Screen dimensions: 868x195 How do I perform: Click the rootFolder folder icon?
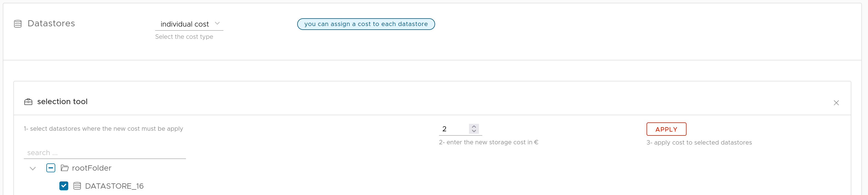65,168
